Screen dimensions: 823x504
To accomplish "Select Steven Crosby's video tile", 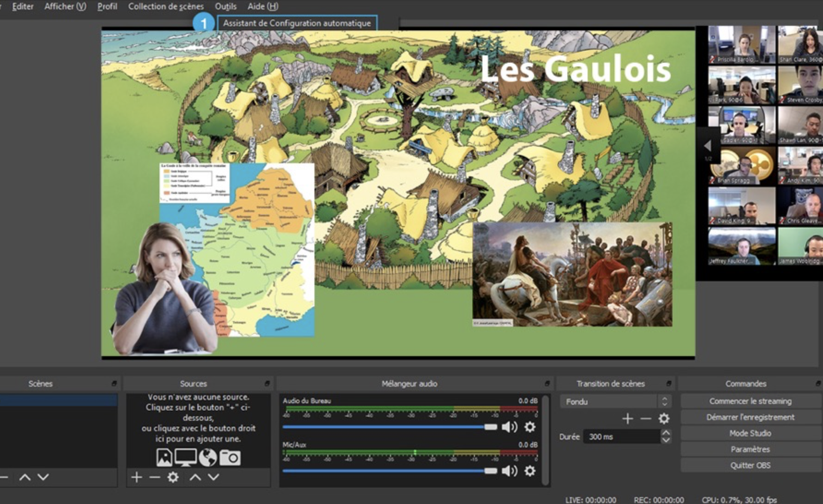I will click(800, 85).
